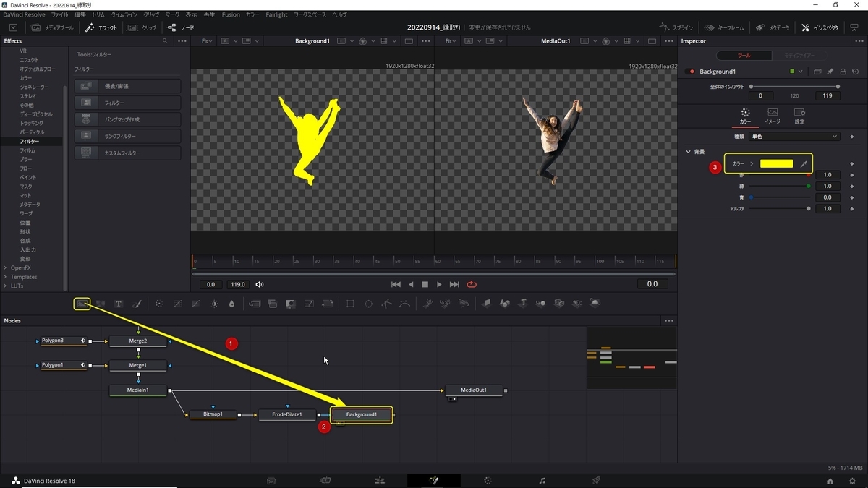Click the アルファ slider handle
This screenshot has height=488, width=868.
point(809,208)
